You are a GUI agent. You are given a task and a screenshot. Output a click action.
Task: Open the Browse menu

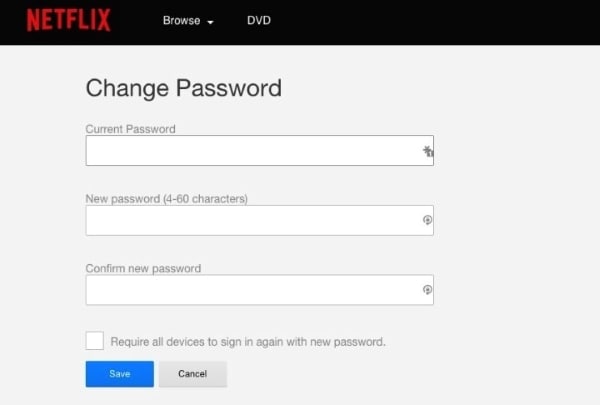[182, 20]
